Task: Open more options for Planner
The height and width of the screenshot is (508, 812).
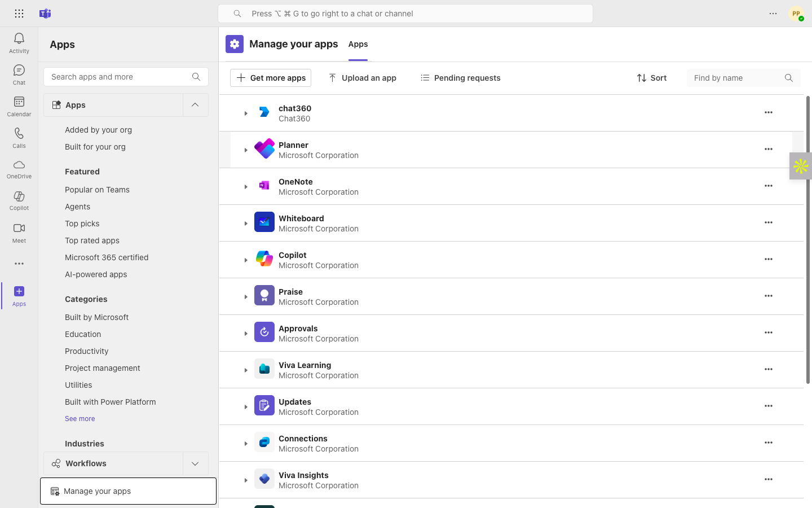Action: coord(769,149)
